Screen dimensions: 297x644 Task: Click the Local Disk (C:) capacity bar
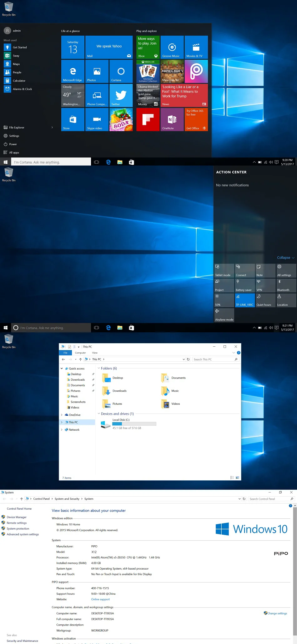(x=134, y=424)
